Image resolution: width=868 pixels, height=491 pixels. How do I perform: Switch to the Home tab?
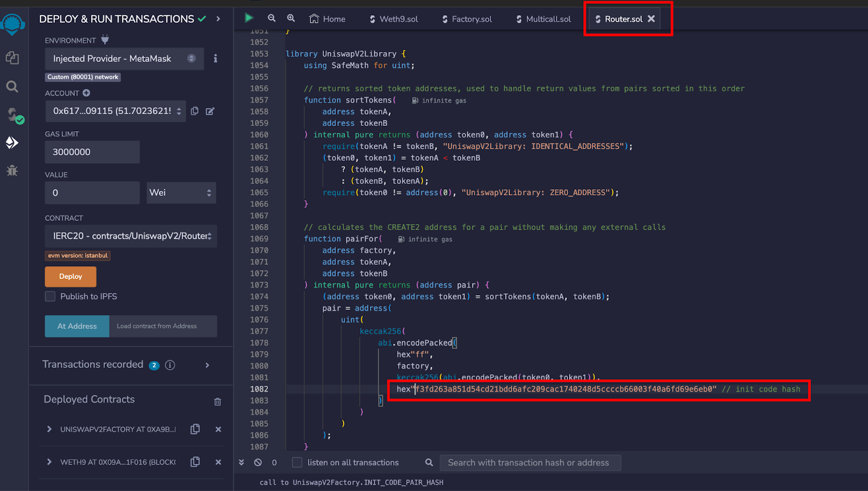[x=327, y=19]
